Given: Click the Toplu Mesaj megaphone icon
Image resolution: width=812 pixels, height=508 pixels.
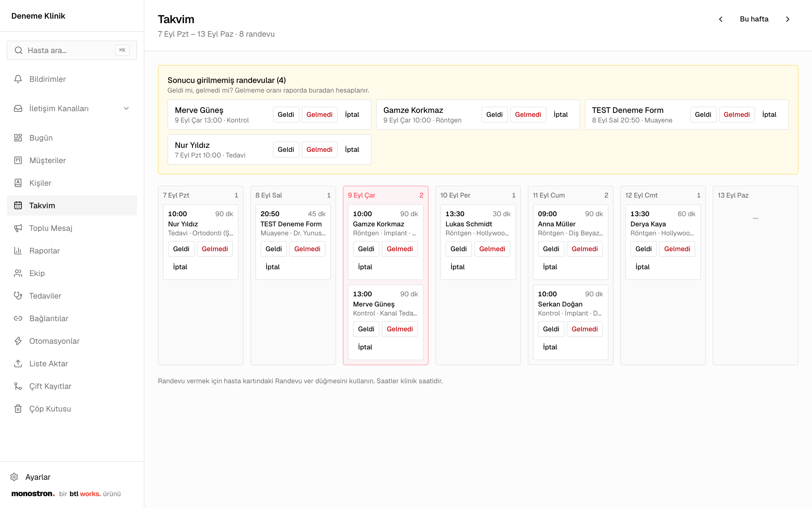Looking at the screenshot, I should click(18, 228).
